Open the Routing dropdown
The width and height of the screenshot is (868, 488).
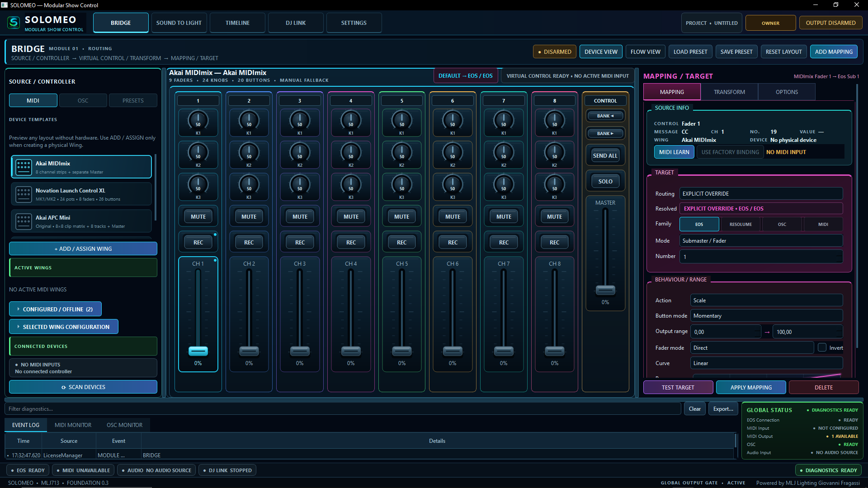761,193
